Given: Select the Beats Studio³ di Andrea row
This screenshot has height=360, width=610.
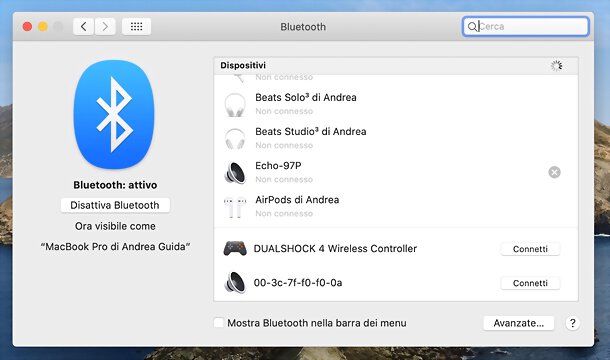Looking at the screenshot, I should (396, 139).
